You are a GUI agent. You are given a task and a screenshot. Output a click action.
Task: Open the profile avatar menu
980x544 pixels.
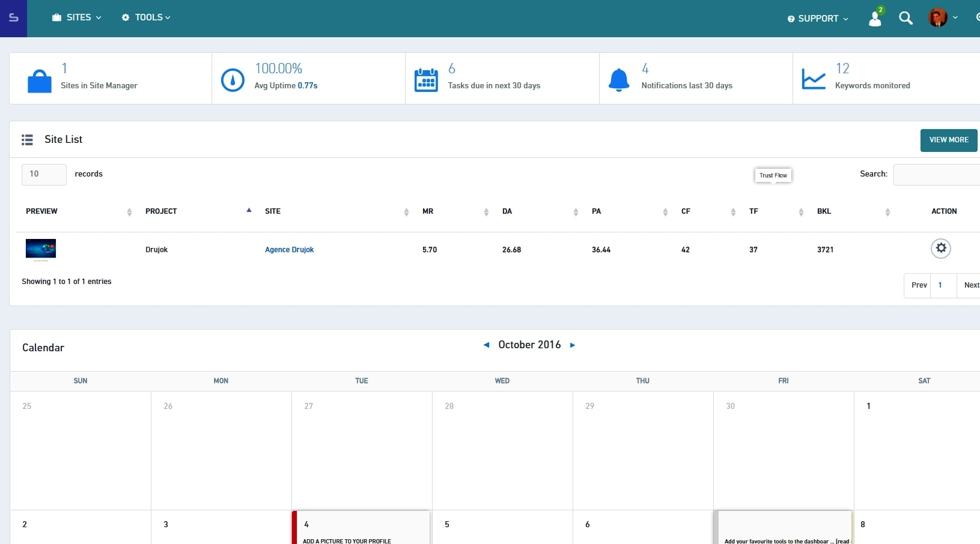click(942, 17)
